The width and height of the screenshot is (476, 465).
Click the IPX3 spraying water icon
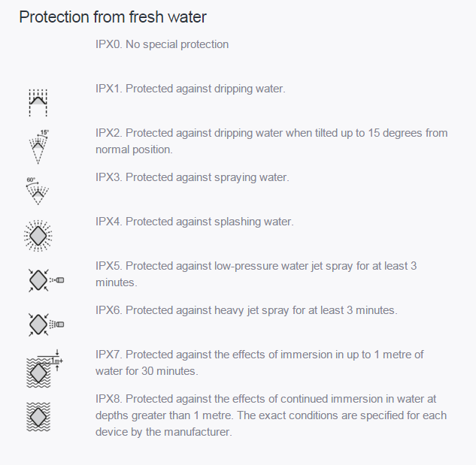coord(37,190)
